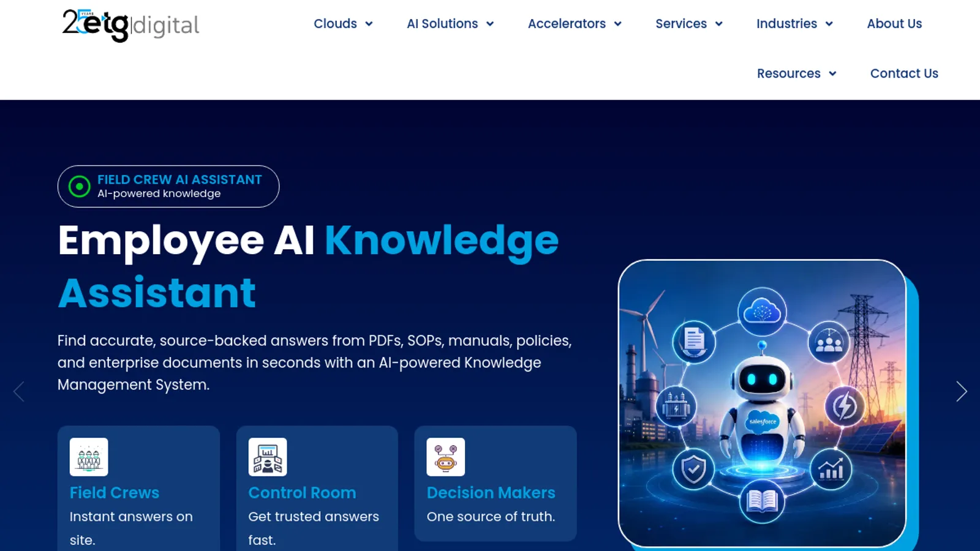Click the Field Crew AI Assistant badge
Image resolution: width=980 pixels, height=551 pixels.
(x=168, y=186)
